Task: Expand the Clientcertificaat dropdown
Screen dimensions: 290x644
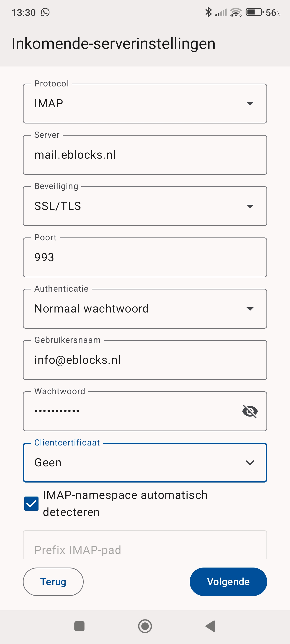Action: click(145, 463)
